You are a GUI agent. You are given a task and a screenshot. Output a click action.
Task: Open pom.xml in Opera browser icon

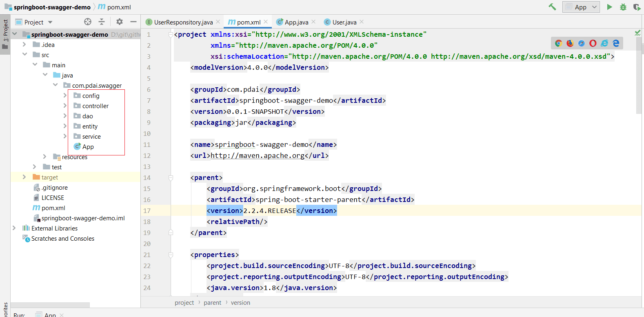tap(593, 43)
